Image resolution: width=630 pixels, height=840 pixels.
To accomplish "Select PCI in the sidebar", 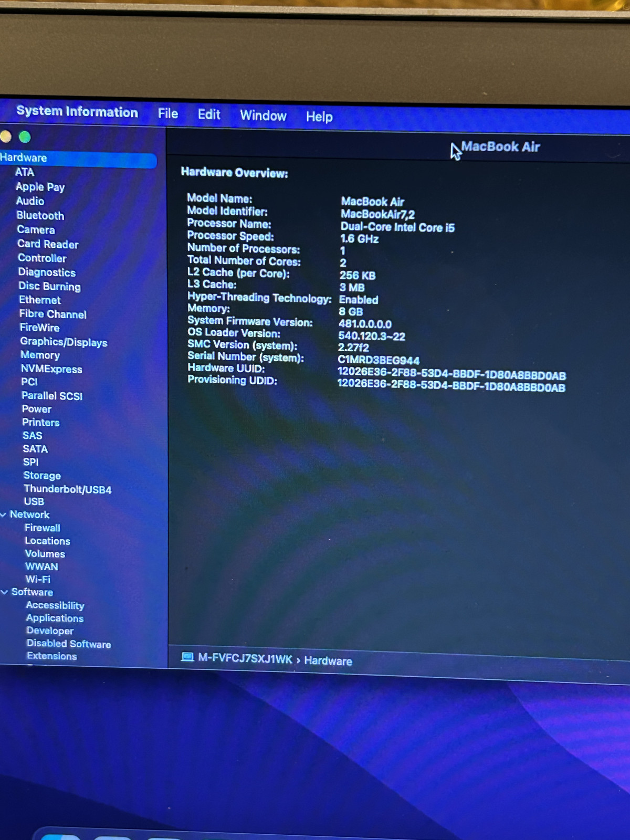I will [29, 382].
